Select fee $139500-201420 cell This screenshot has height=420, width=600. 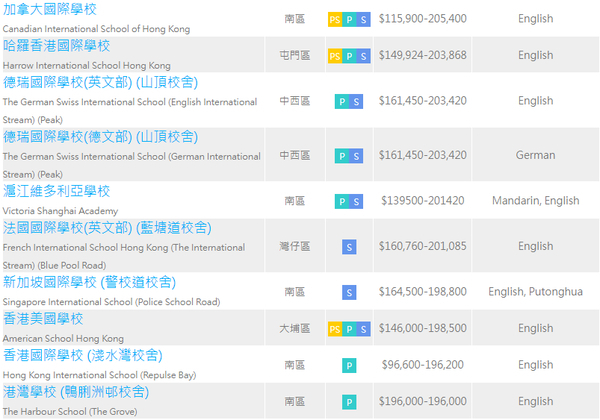pyautogui.click(x=422, y=201)
